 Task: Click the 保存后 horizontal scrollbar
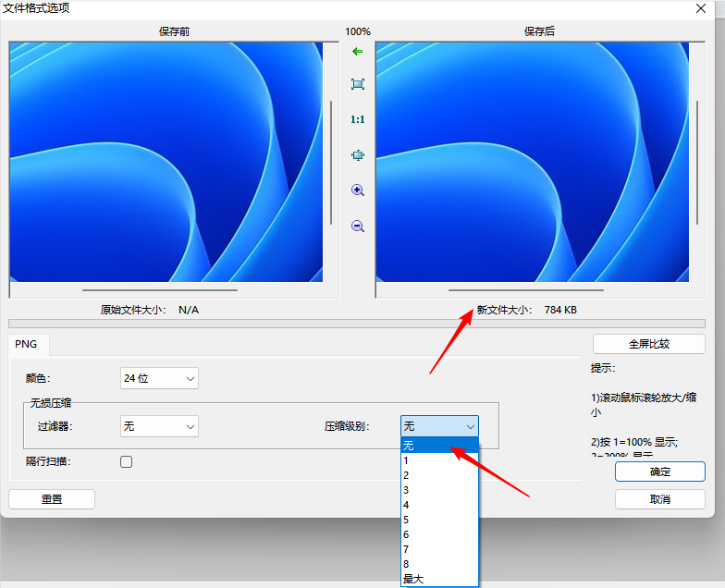[x=526, y=290]
